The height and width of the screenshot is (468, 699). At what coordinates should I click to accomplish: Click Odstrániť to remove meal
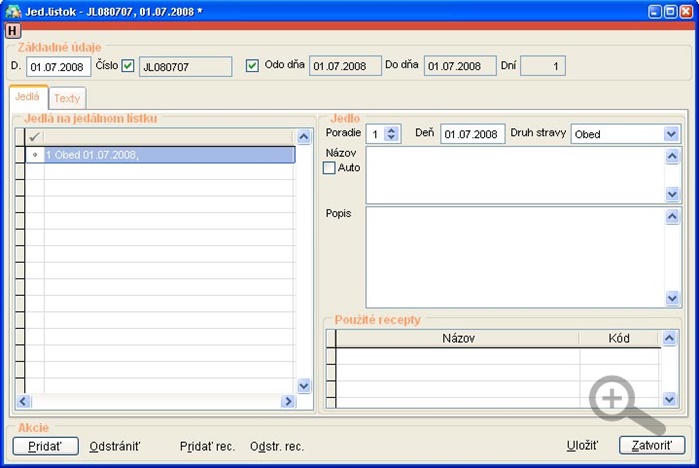coord(115,446)
